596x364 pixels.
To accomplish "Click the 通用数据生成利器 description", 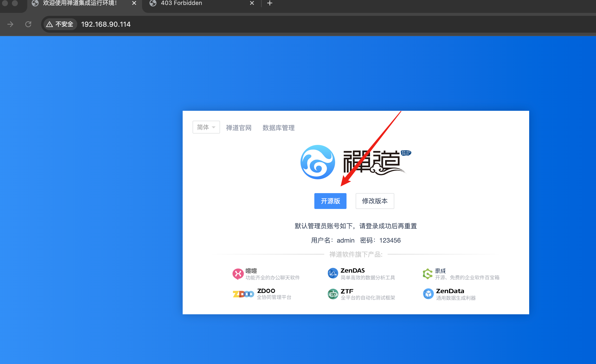I will 456,298.
